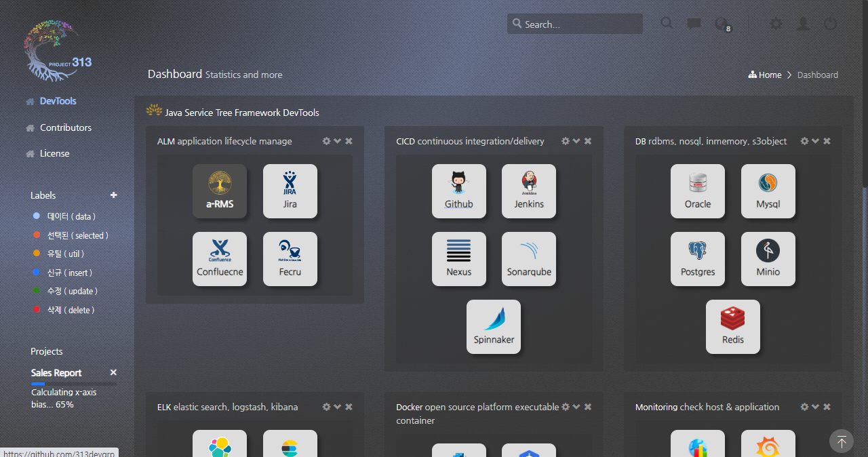Viewport: 868px width, 457px height.
Task: Click Home breadcrumb link
Action: coord(765,75)
